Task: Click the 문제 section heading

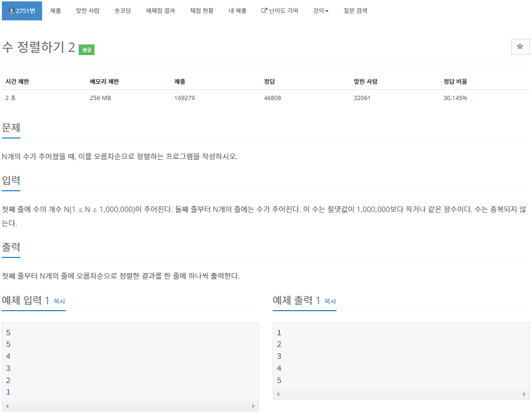Action: (11, 128)
